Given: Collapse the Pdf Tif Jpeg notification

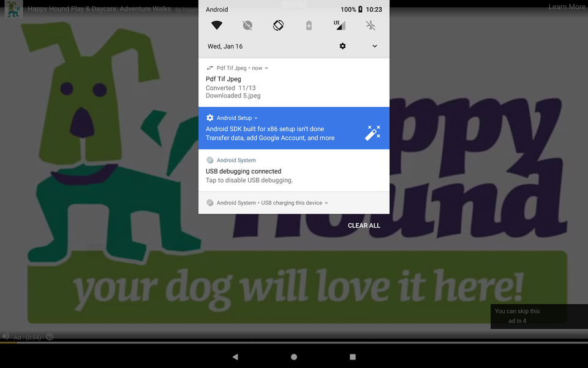Looking at the screenshot, I should 266,68.
